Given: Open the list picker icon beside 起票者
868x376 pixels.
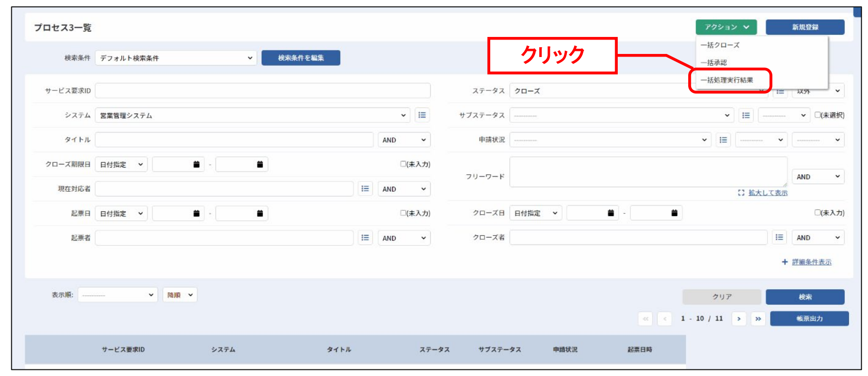Looking at the screenshot, I should pos(365,237).
